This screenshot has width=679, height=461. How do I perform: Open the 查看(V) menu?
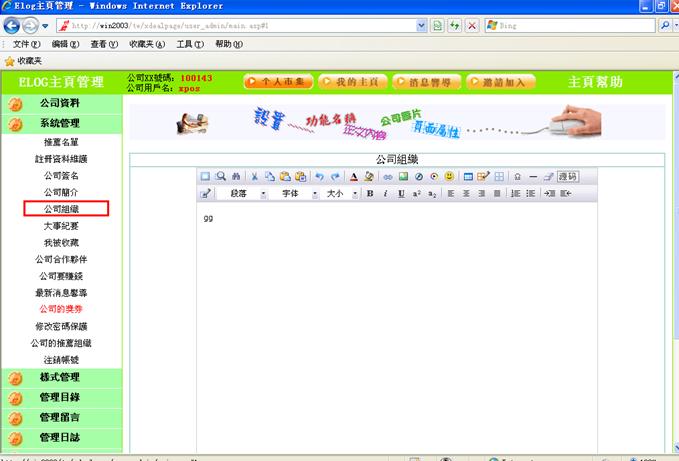(105, 44)
